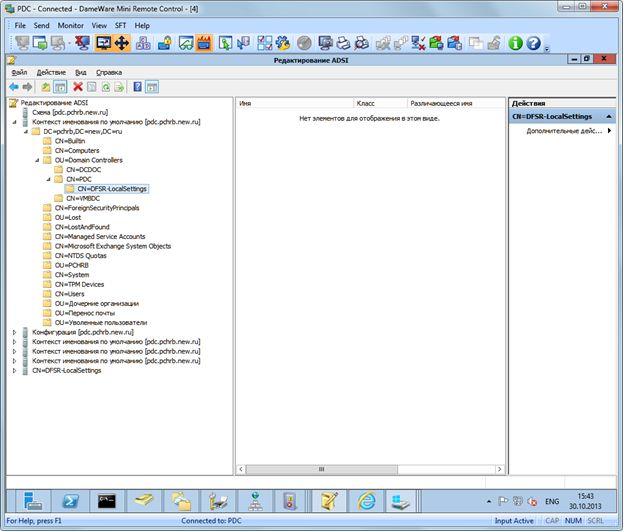Image resolution: width=624 pixels, height=532 pixels.
Task: Click the padlock icon in DameWare toolbar
Action: tap(164, 43)
